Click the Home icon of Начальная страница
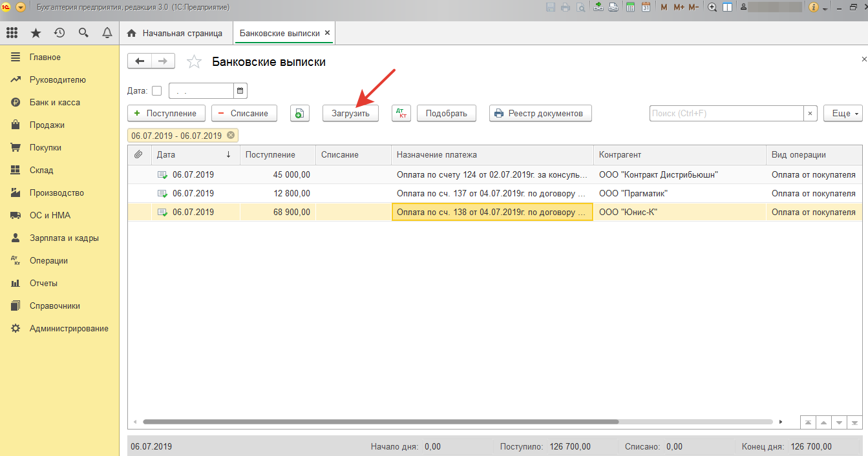The image size is (868, 456). tap(132, 33)
